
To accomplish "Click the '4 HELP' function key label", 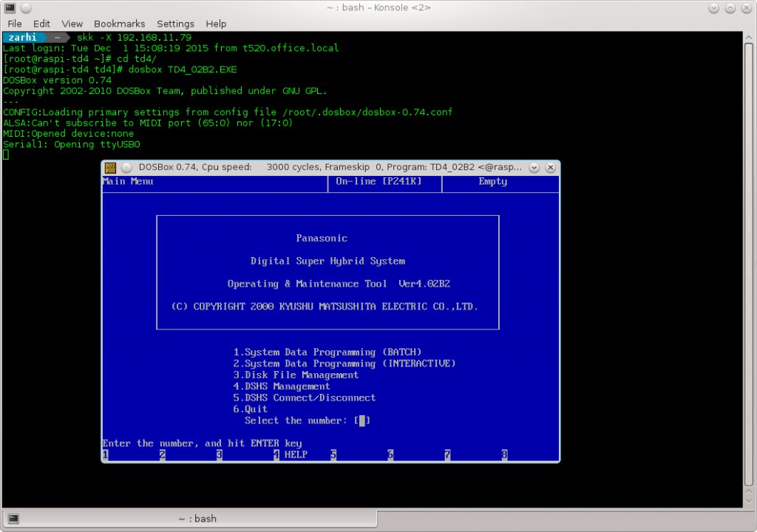I will 291,454.
